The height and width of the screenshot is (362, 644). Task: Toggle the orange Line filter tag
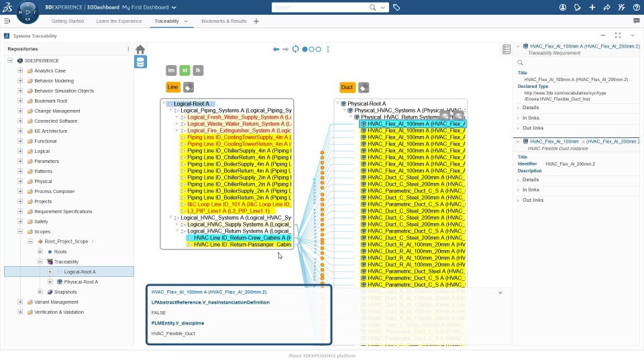[x=172, y=87]
